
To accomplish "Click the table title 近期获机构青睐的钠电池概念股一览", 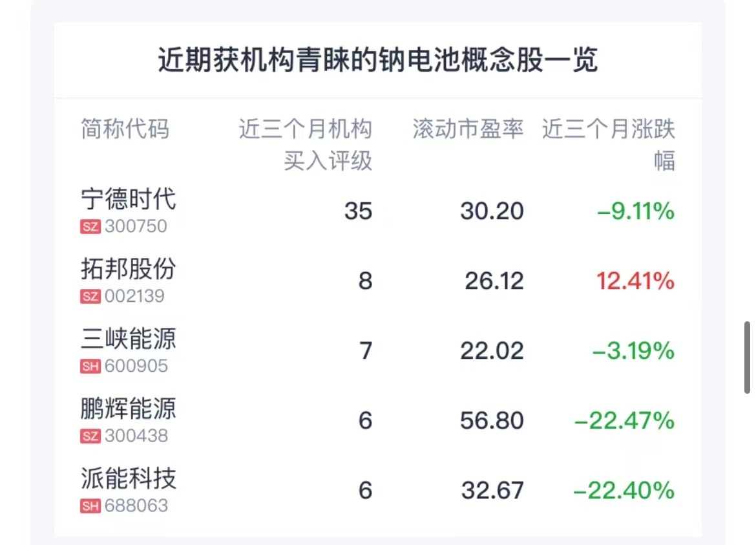I will point(378,61).
